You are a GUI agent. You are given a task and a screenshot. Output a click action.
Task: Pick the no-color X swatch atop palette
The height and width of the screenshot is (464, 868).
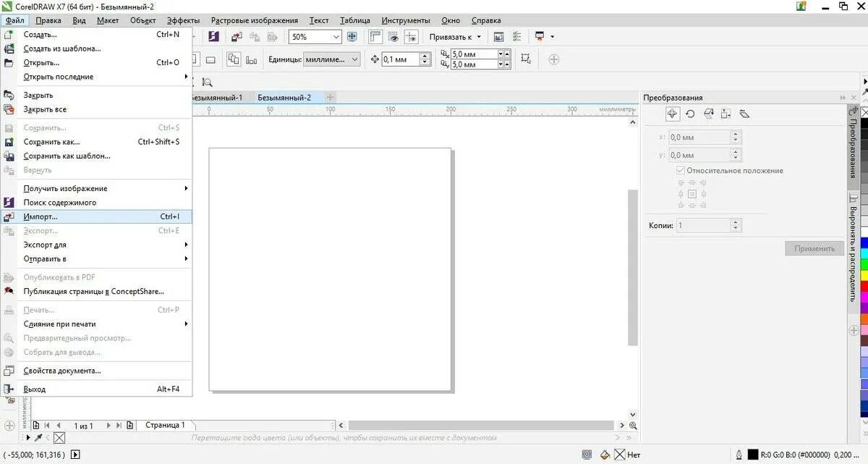(x=864, y=112)
